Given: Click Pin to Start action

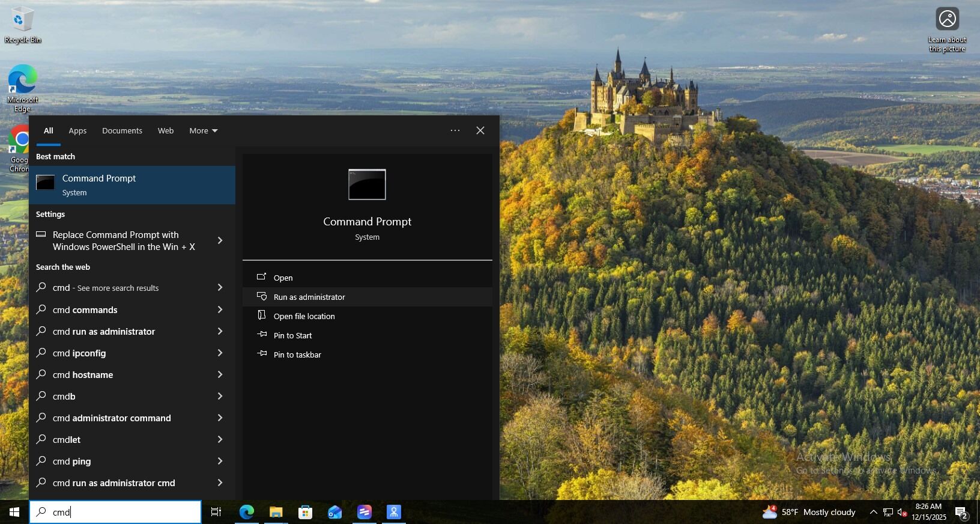Looking at the screenshot, I should coord(367,335).
